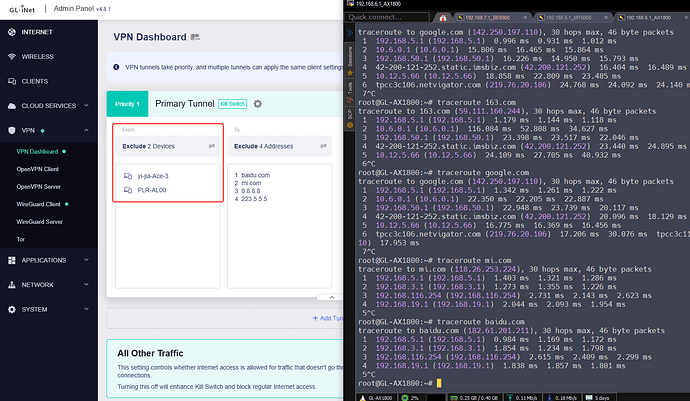
Task: Click the grid icon beside APPLICATIONS
Action: (x=12, y=261)
